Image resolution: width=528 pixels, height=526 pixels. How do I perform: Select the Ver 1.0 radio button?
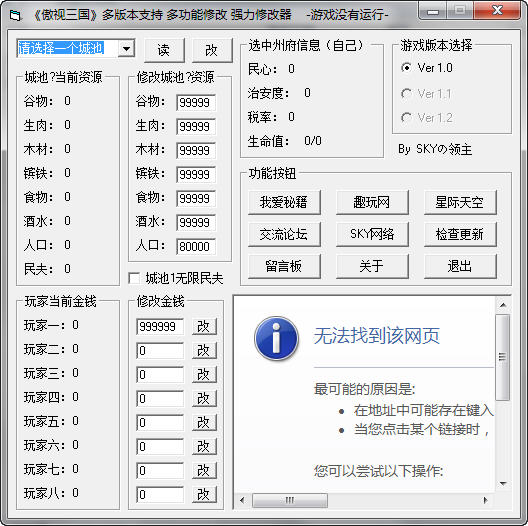pos(406,68)
